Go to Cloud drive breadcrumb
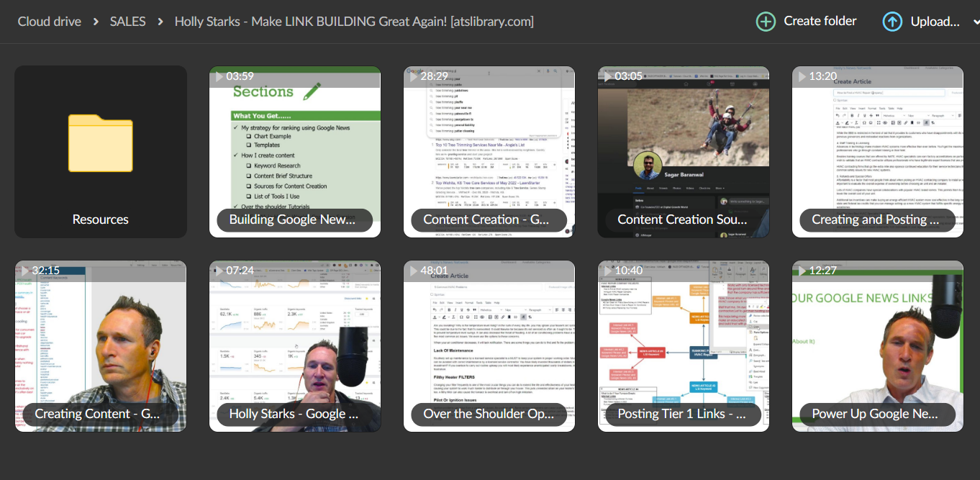The image size is (980, 480). tap(50, 22)
